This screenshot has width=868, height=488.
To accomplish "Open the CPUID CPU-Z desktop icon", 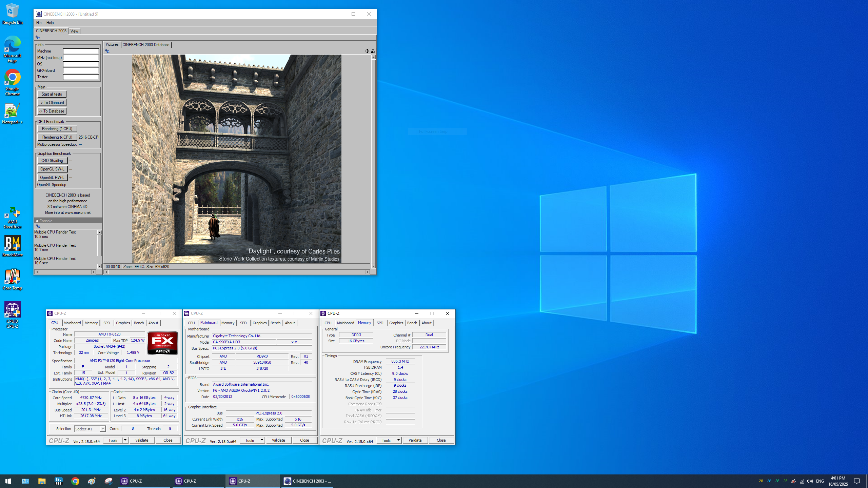I will click(x=13, y=315).
